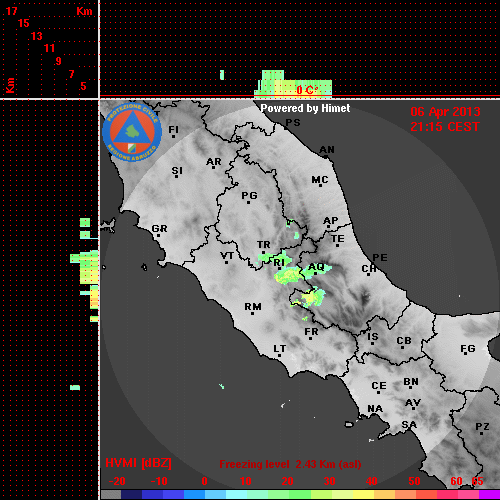500x500 pixels.
Task: Click the FI city label
Action: coord(174,129)
